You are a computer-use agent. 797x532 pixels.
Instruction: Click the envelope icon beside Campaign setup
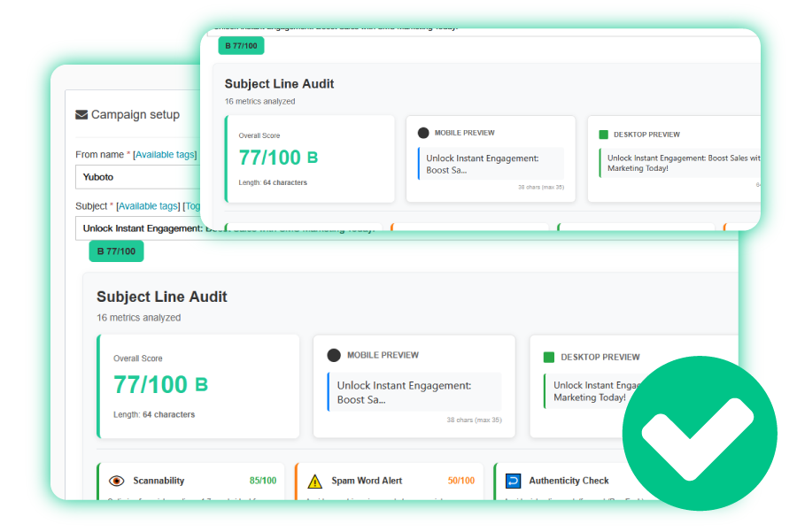pyautogui.click(x=81, y=115)
